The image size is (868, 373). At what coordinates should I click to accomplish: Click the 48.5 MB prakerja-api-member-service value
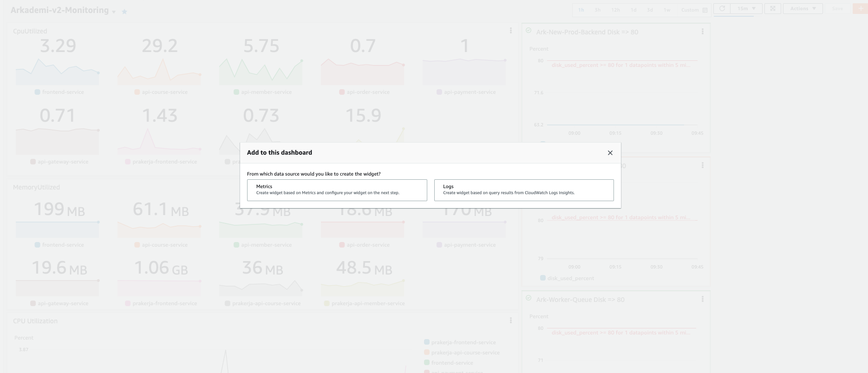click(364, 268)
